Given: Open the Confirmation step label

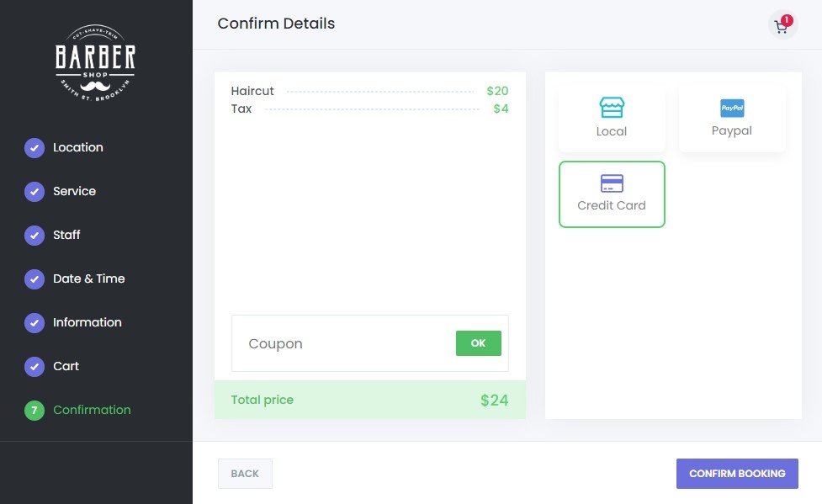Looking at the screenshot, I should pyautogui.click(x=92, y=410).
